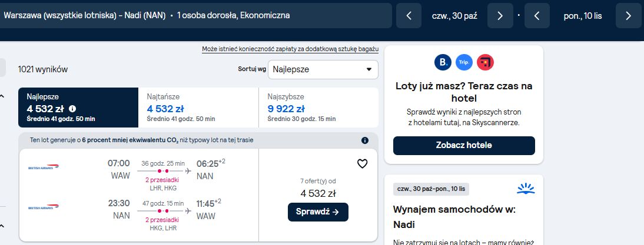Screen dimensions: 644x245
Task: Click the Trip.com logo icon
Action: pyautogui.click(x=464, y=62)
